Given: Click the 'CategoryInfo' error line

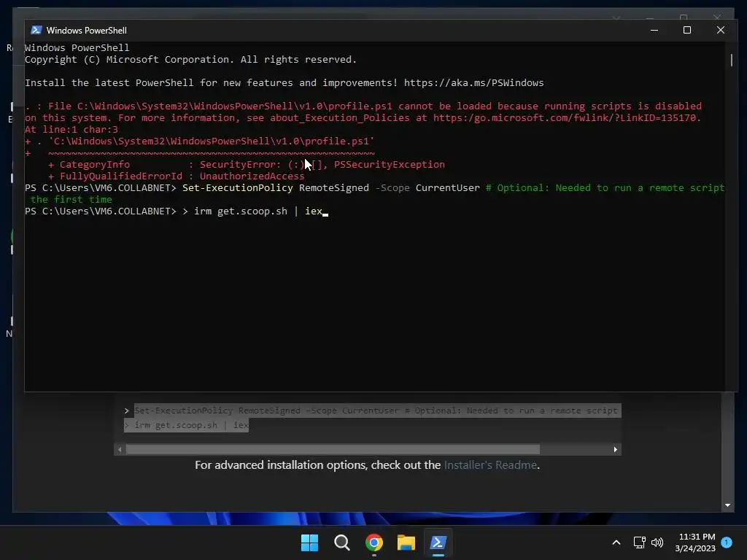Looking at the screenshot, I should tap(247, 164).
